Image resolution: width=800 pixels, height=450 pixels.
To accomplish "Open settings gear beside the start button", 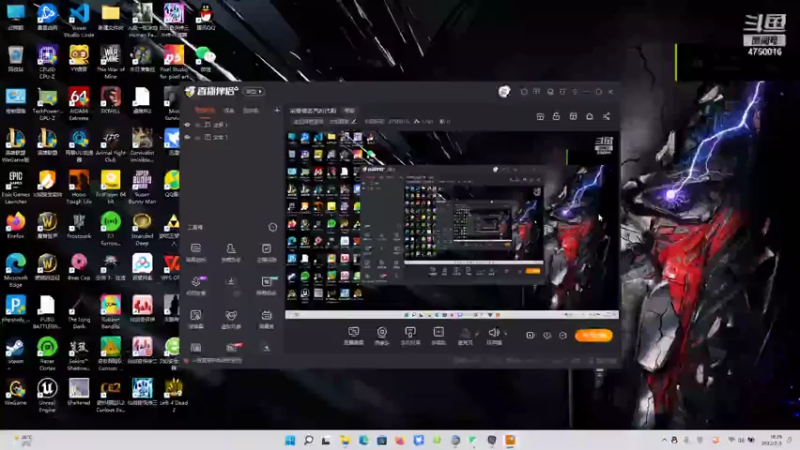I will (x=563, y=335).
